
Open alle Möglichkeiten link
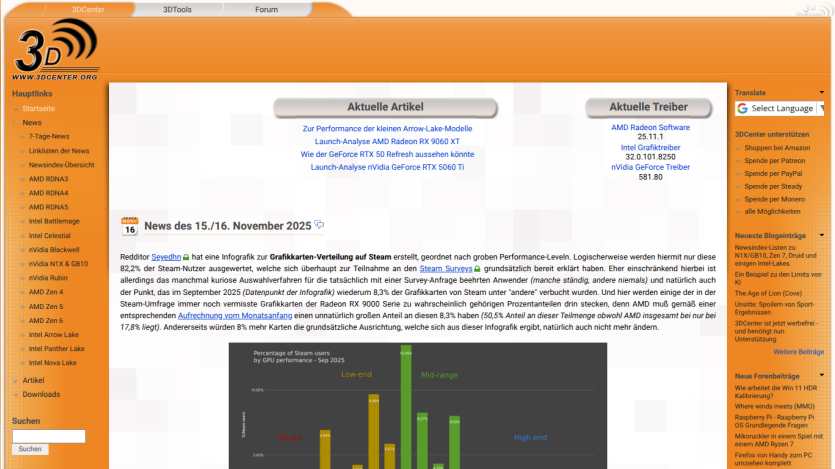[772, 211]
